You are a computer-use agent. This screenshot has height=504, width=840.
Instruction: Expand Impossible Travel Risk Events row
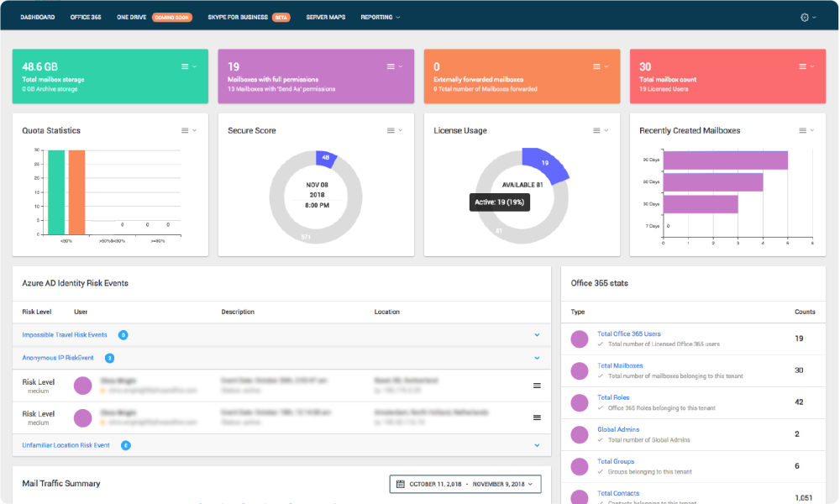[x=537, y=335]
